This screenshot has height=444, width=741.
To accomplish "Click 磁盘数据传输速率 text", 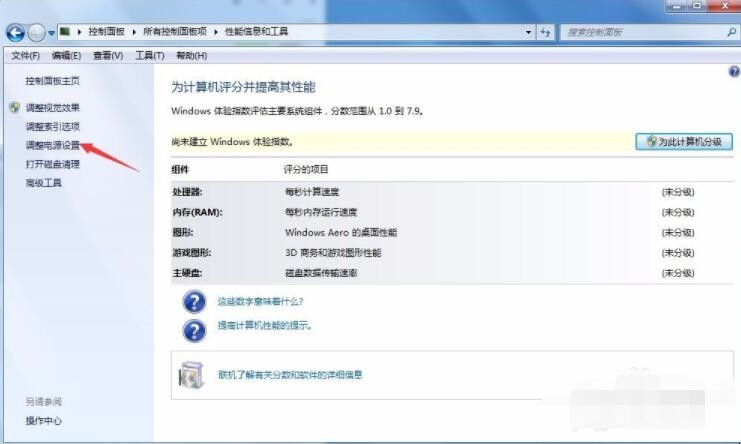I will [321, 273].
